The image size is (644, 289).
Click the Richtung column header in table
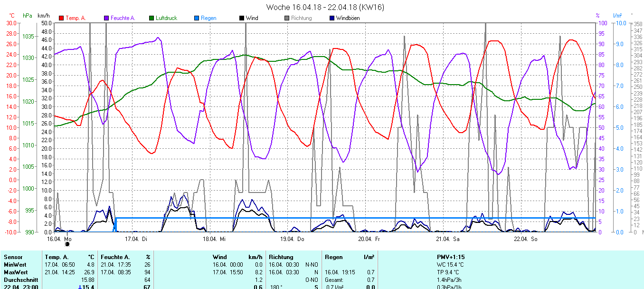pyautogui.click(x=281, y=257)
